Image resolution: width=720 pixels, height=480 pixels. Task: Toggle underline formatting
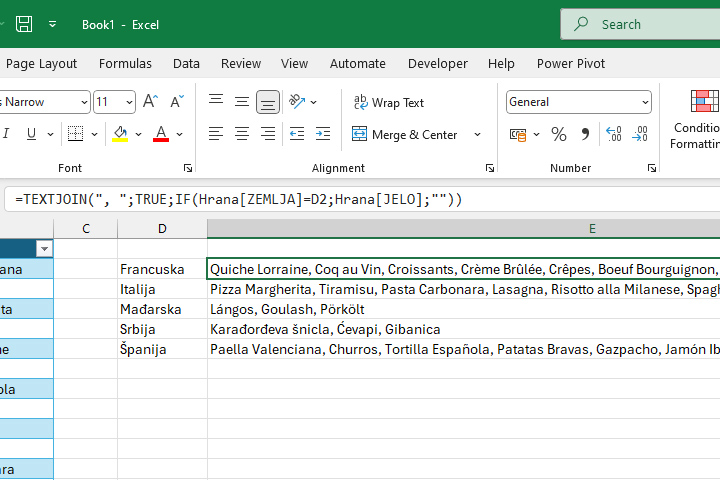coord(33,134)
